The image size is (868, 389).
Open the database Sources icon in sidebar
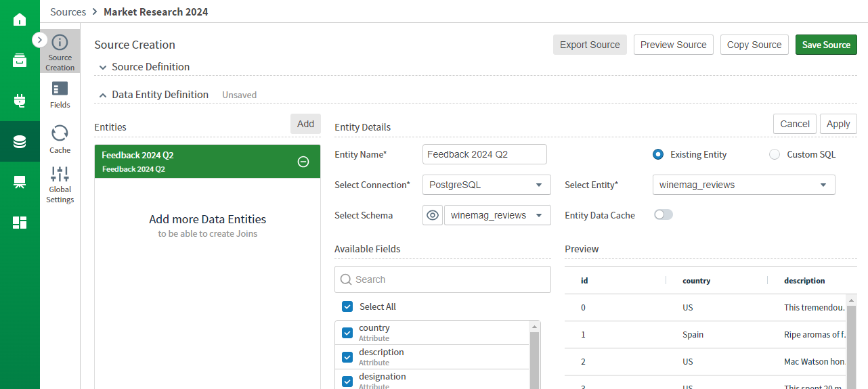(20, 142)
